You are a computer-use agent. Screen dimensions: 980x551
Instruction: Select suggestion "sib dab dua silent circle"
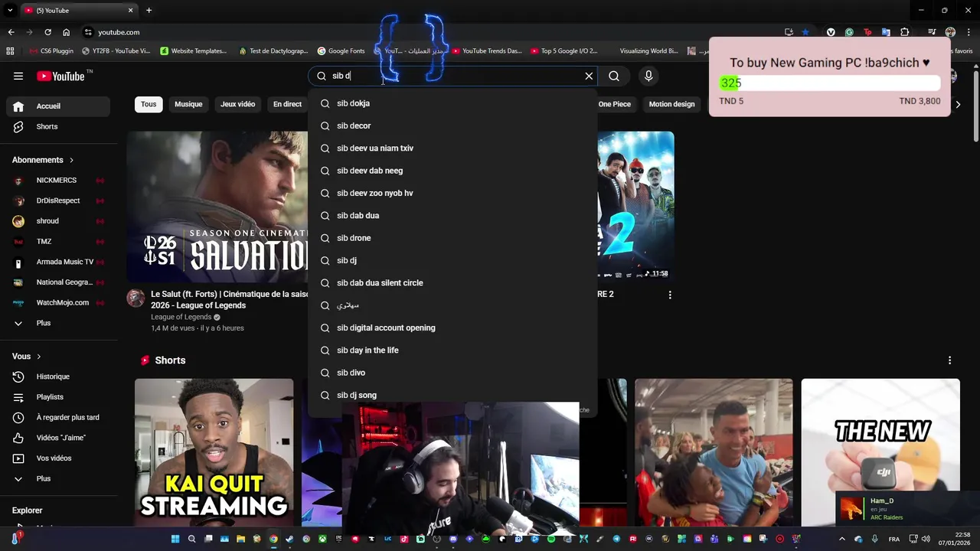point(452,283)
